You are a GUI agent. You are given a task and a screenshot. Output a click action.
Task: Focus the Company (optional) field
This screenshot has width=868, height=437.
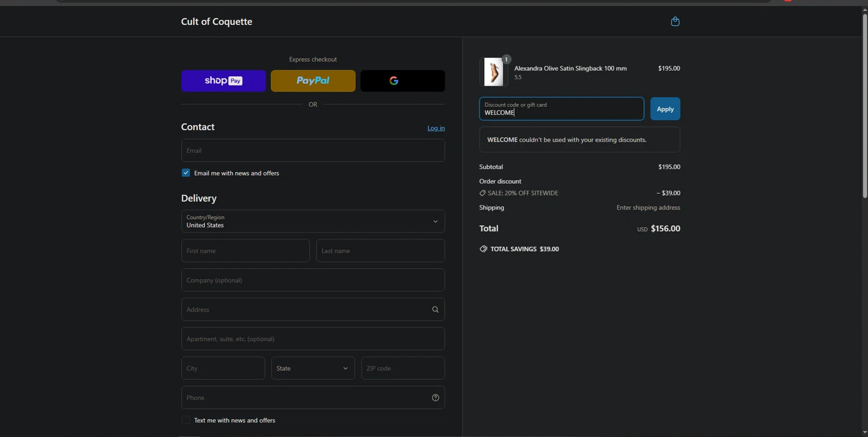(x=313, y=280)
